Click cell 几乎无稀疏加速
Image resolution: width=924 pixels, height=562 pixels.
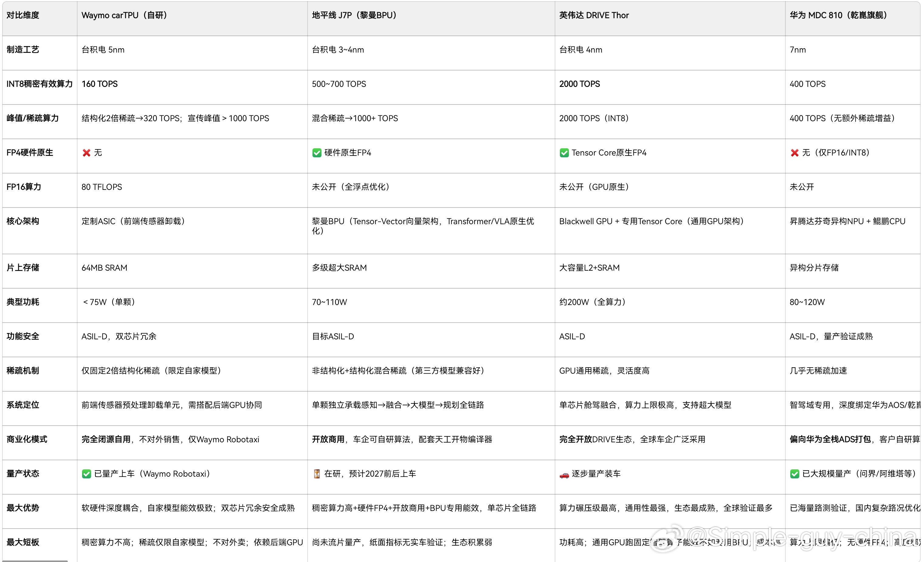(818, 371)
